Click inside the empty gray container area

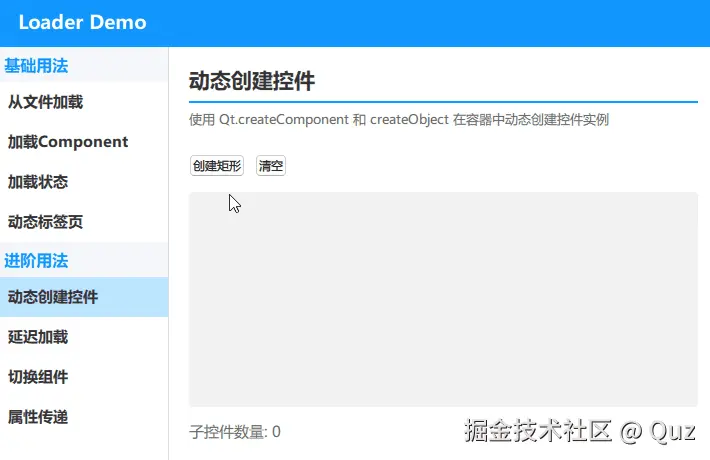(x=443, y=299)
